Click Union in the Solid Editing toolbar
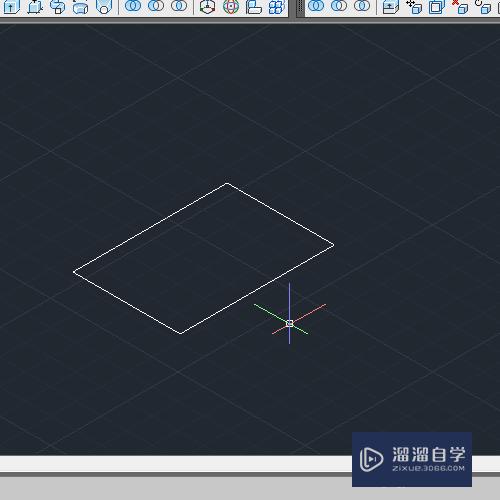 coord(316,6)
